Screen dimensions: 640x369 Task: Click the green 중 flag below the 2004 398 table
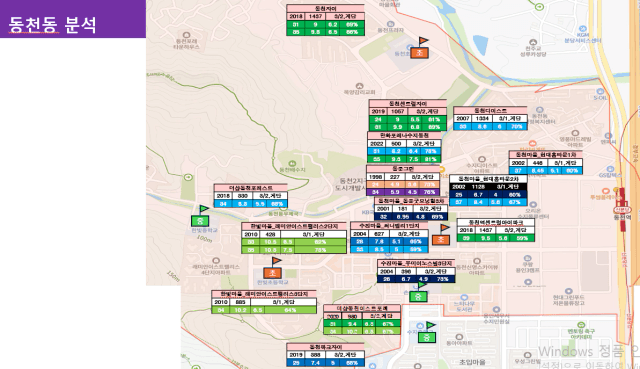[x=418, y=297]
